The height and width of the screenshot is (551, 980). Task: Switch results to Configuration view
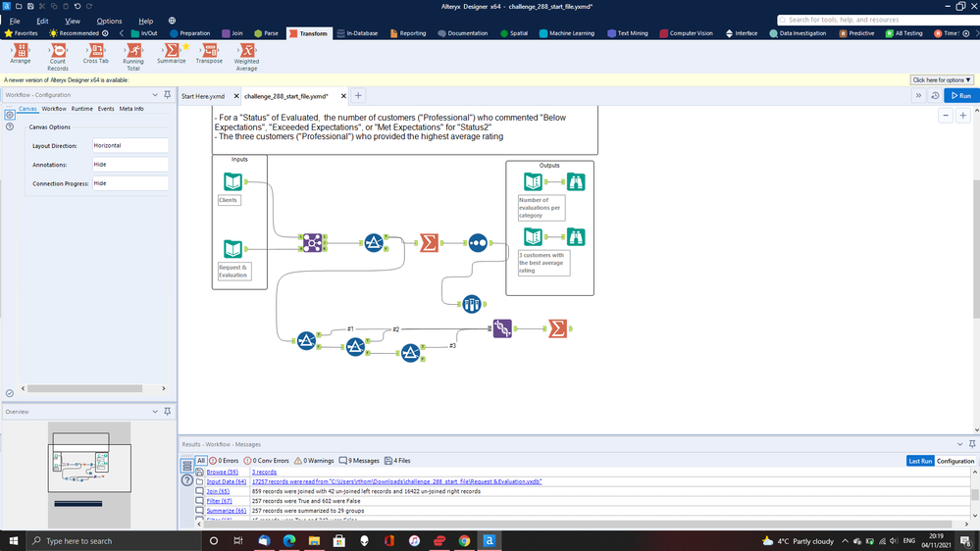pos(955,461)
